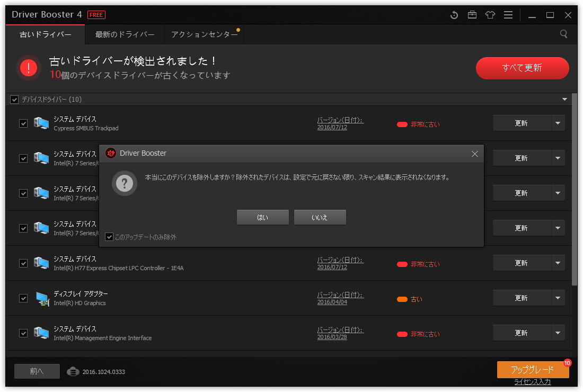583x392 pixels.
Task: Open the update dropdown for Intel(R) HD Graphics
Action: 558,298
